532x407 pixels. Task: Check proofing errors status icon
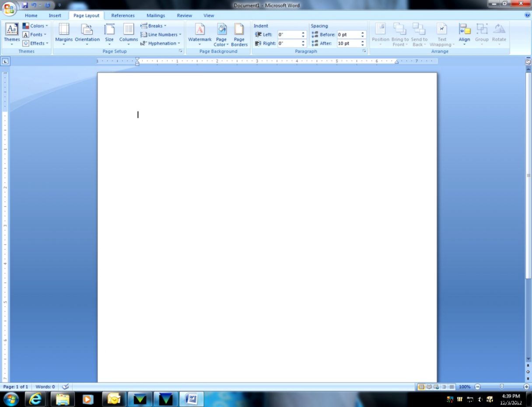pos(65,387)
